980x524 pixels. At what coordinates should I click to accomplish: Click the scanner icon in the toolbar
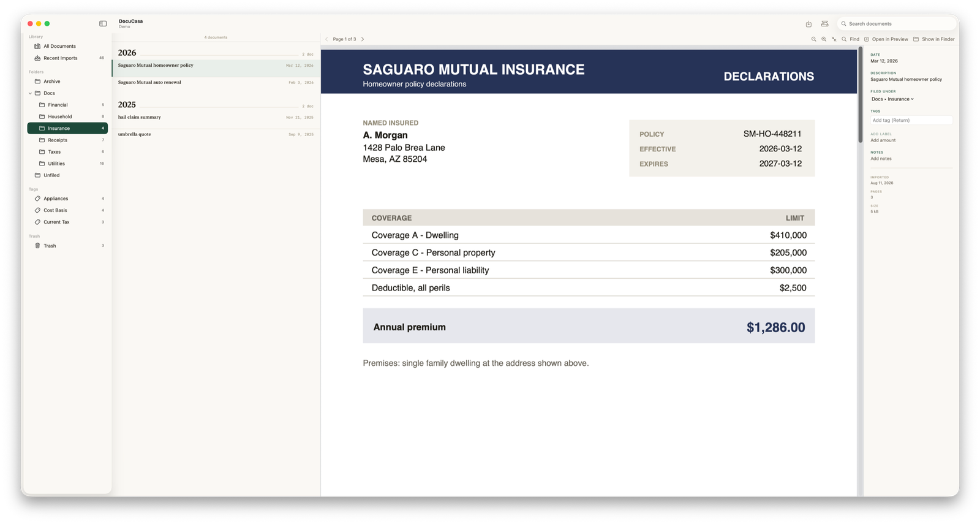point(825,24)
